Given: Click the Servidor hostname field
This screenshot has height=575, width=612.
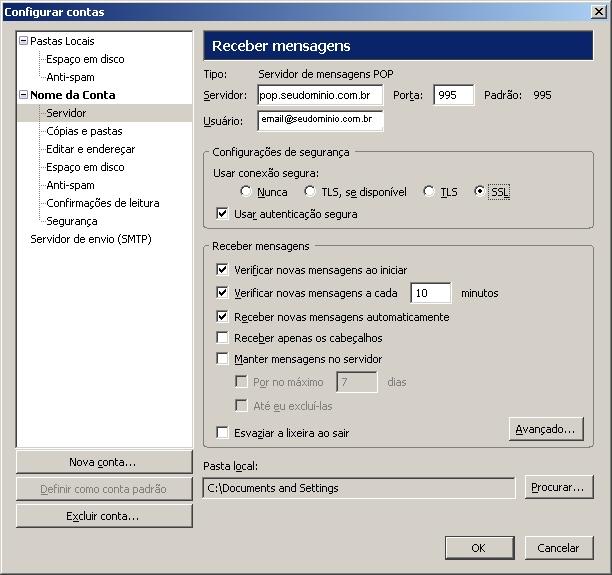Looking at the screenshot, I should click(x=320, y=95).
